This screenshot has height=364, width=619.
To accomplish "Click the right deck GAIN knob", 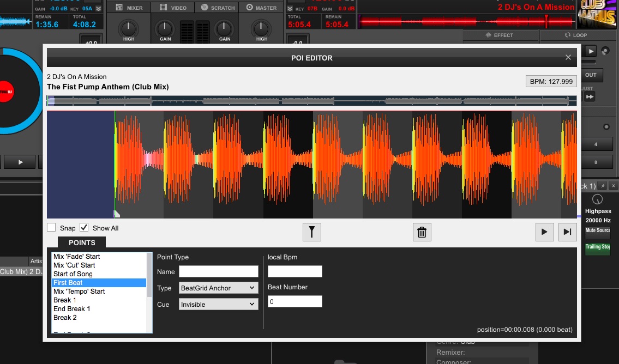I will [x=224, y=28].
